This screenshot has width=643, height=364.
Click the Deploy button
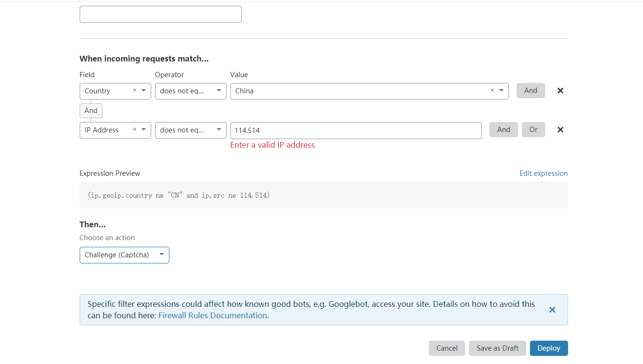tap(549, 348)
